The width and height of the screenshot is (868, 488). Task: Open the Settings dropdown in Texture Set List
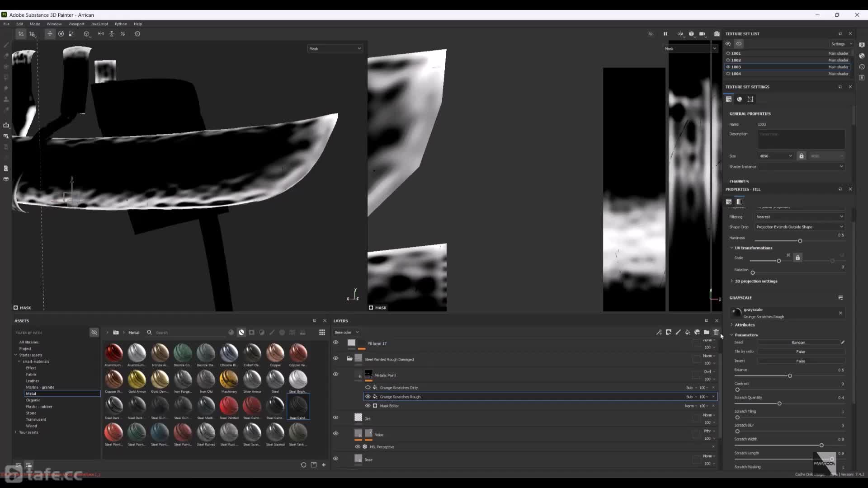(841, 44)
